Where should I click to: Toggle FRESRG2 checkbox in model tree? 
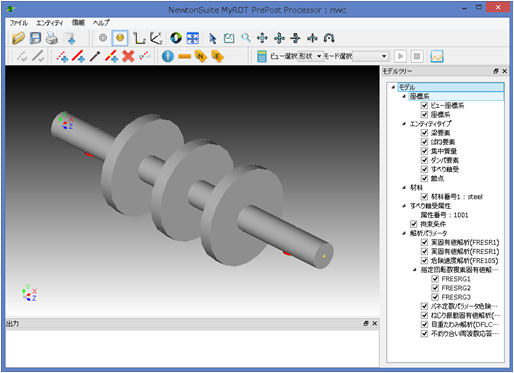(435, 288)
